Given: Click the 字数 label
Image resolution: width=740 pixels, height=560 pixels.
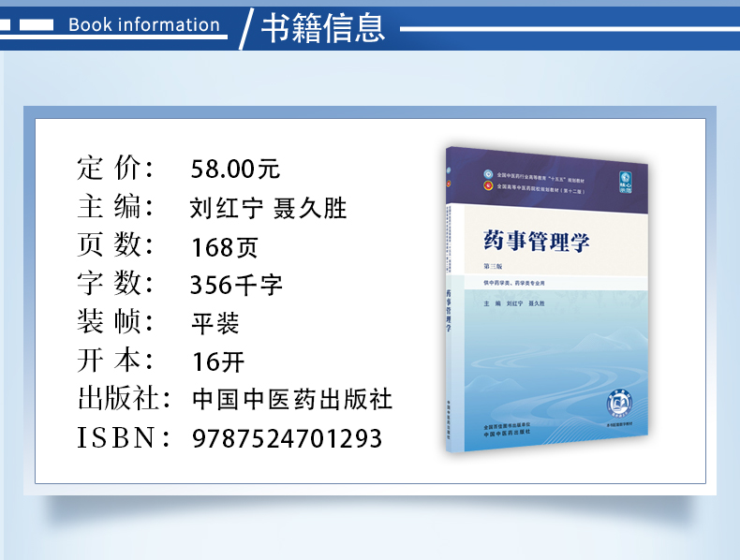Looking at the screenshot, I should click(115, 283).
